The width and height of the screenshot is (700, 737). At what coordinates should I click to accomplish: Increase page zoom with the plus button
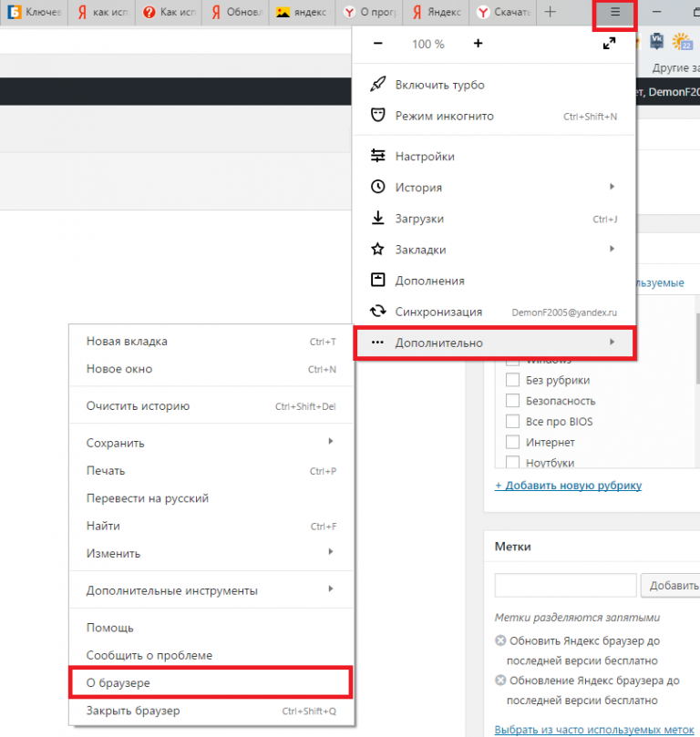coord(479,44)
